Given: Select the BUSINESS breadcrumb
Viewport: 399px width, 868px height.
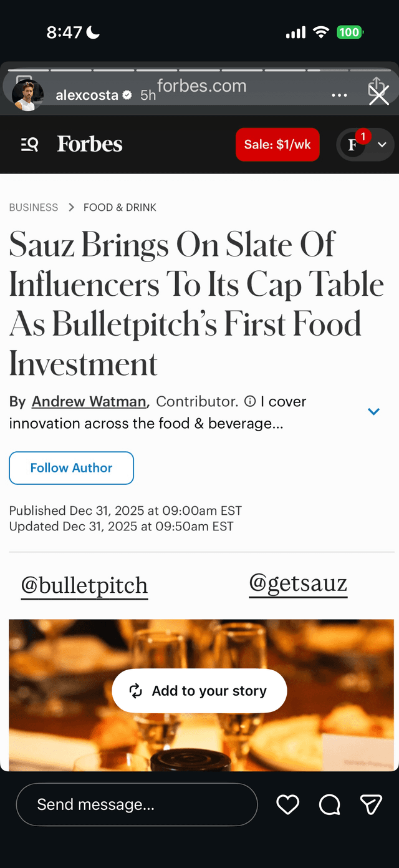Looking at the screenshot, I should click(x=34, y=207).
